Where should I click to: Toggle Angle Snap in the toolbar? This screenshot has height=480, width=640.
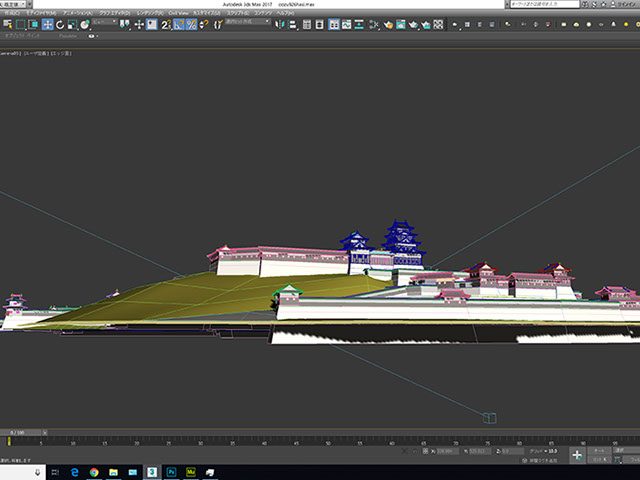[178, 24]
